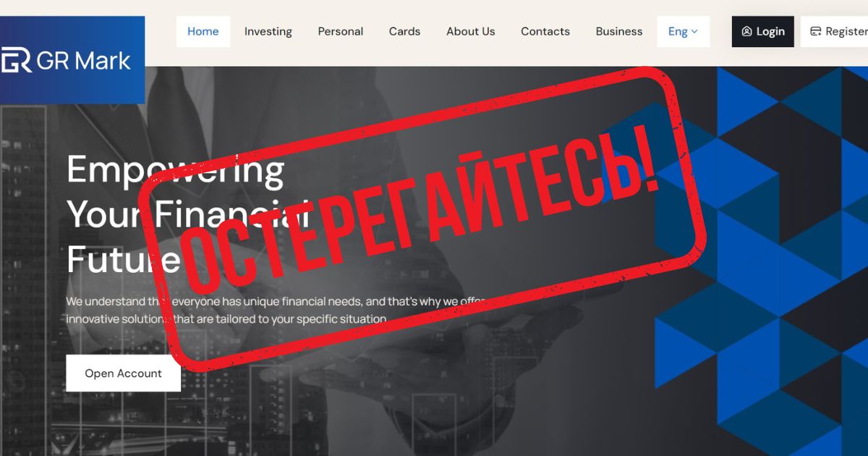Open the Home navigation tab
The image size is (868, 456).
pos(203,32)
